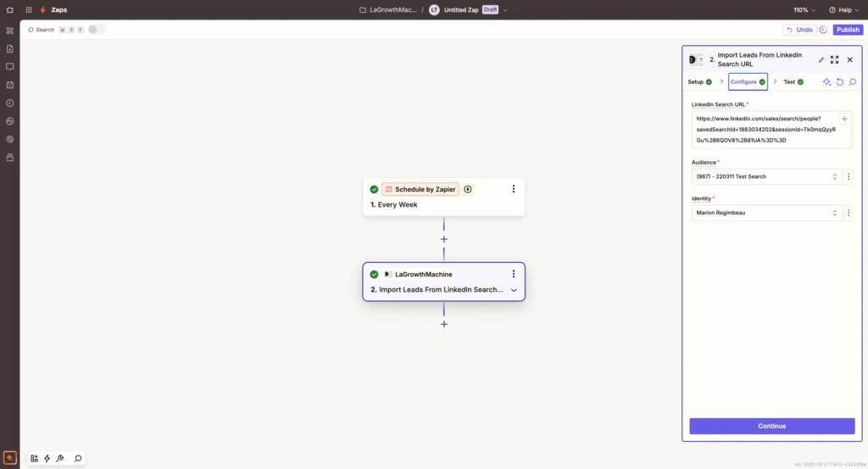
Task: Toggle the switch next to the Search bar
Action: click(x=97, y=30)
